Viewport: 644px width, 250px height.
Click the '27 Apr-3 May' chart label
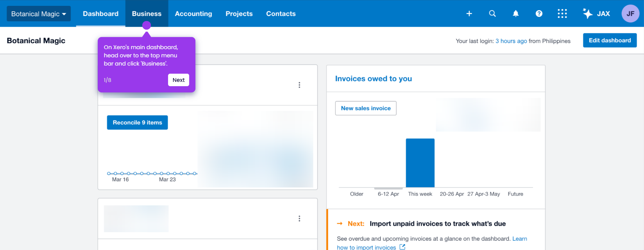pos(484,194)
